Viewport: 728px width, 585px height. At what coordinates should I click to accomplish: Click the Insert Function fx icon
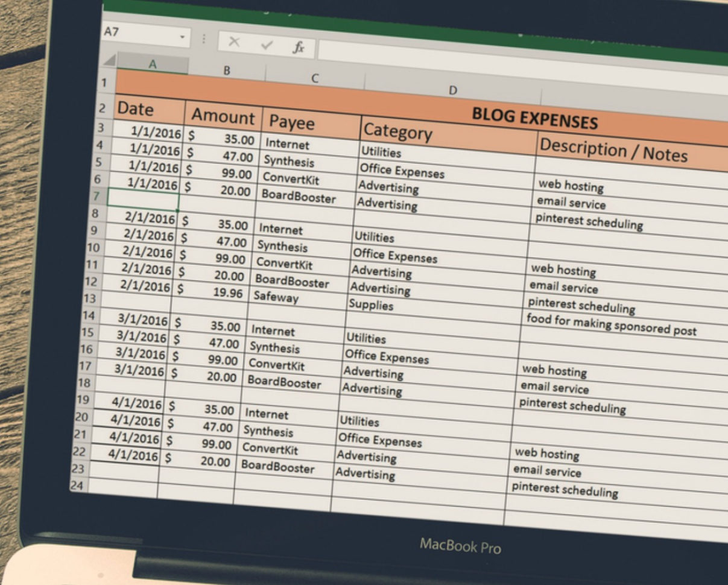[x=298, y=48]
